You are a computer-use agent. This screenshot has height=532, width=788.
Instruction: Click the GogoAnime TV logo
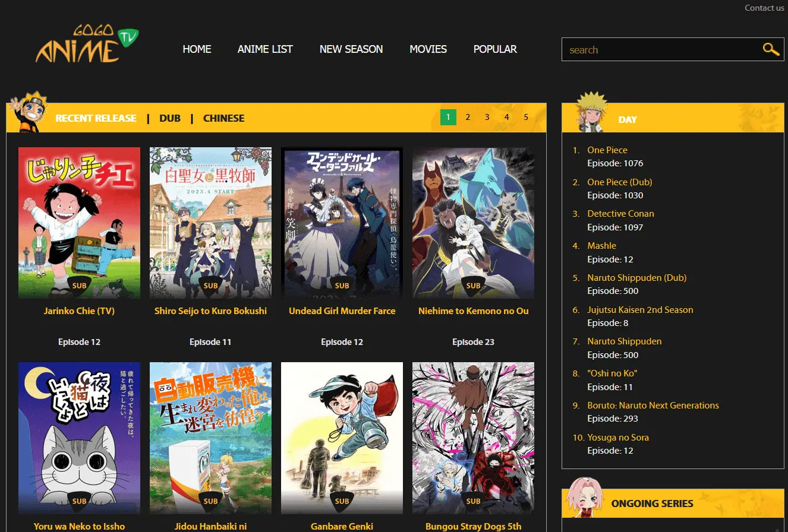tap(87, 45)
